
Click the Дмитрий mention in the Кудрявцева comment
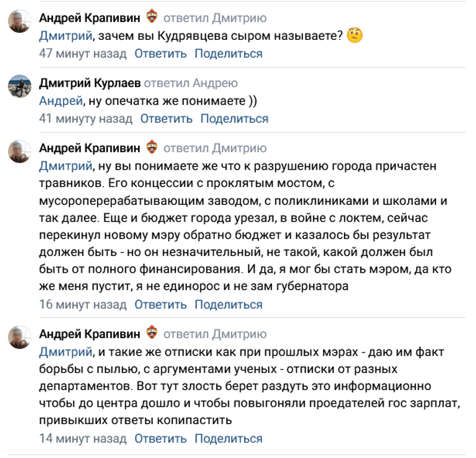point(65,36)
